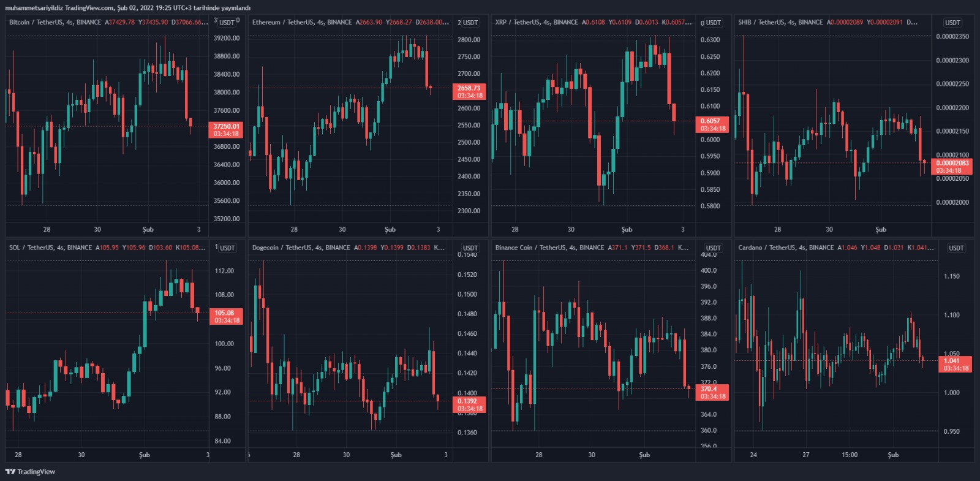Click the 2300.00 price level on Ethereum axis

pos(469,211)
